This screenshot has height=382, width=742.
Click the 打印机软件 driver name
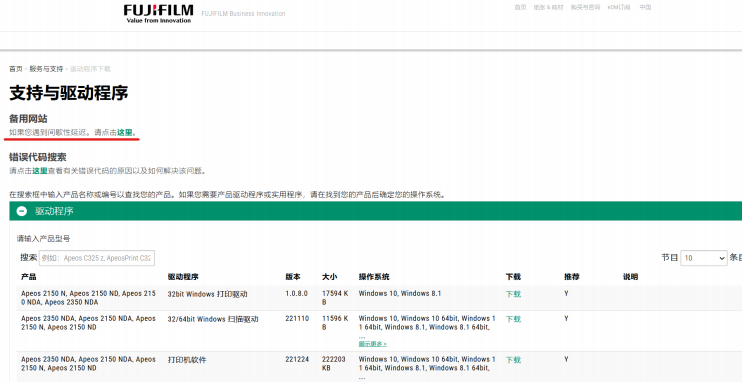(187, 360)
